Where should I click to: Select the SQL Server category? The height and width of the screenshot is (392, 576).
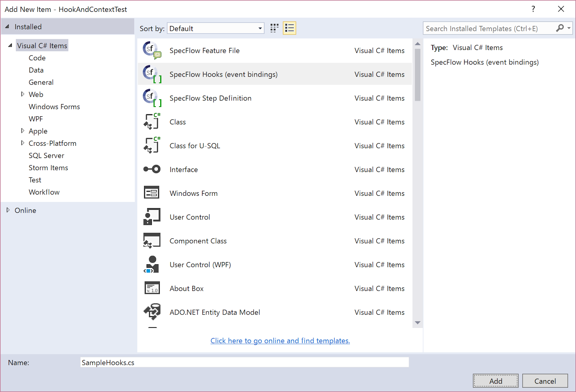tap(46, 156)
